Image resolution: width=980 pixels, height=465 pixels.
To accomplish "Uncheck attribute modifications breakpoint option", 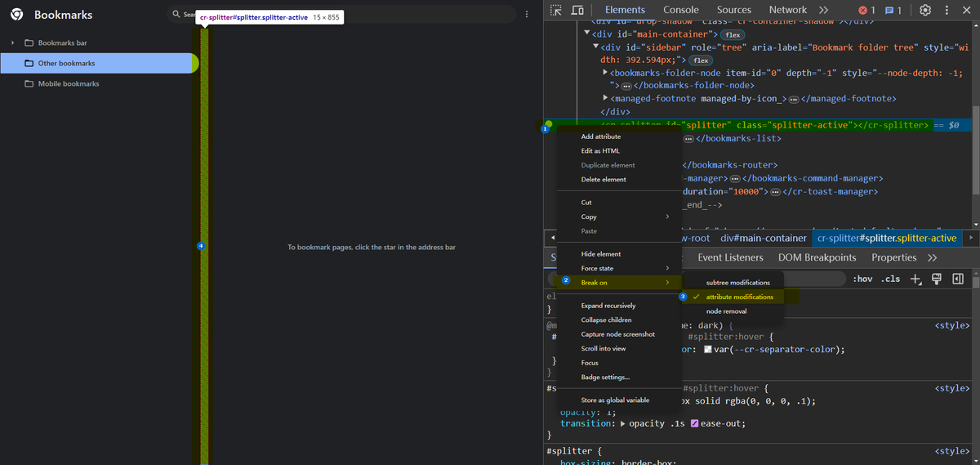I will pos(739,297).
